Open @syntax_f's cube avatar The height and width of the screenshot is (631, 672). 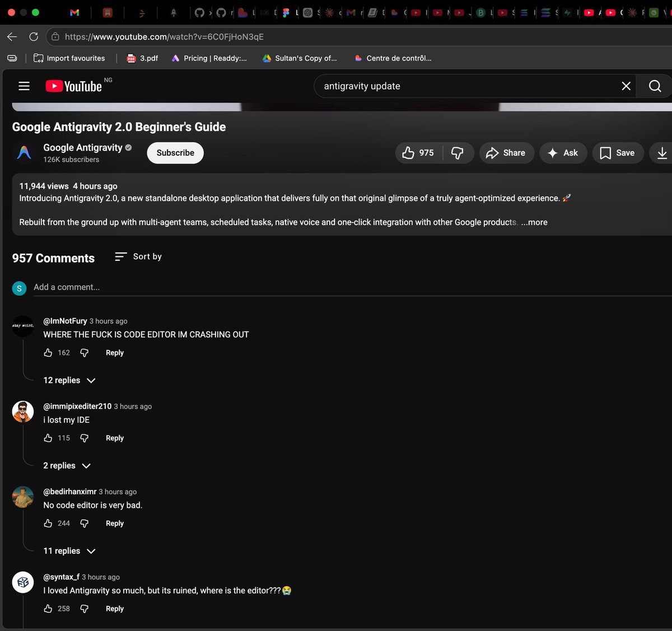tap(23, 582)
